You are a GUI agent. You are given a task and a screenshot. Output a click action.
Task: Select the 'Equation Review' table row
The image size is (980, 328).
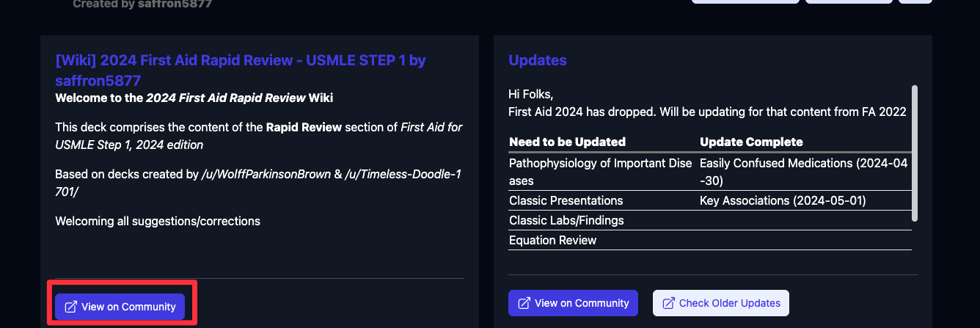pos(552,240)
